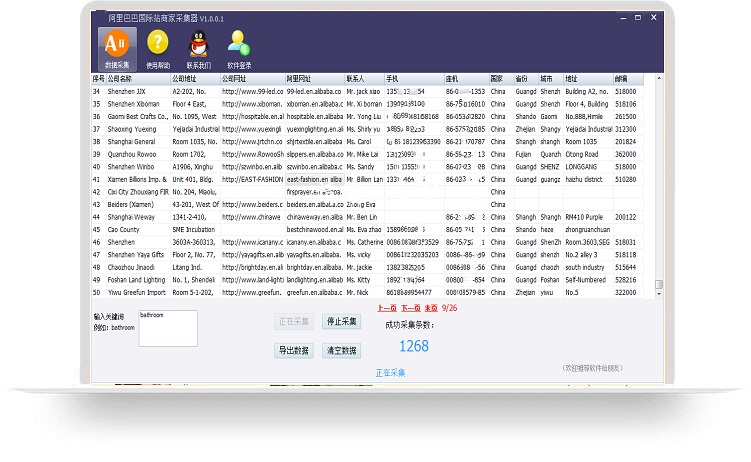Click the east-fashion.en.aliba URL cell
The height and width of the screenshot is (462, 751).
point(314,180)
